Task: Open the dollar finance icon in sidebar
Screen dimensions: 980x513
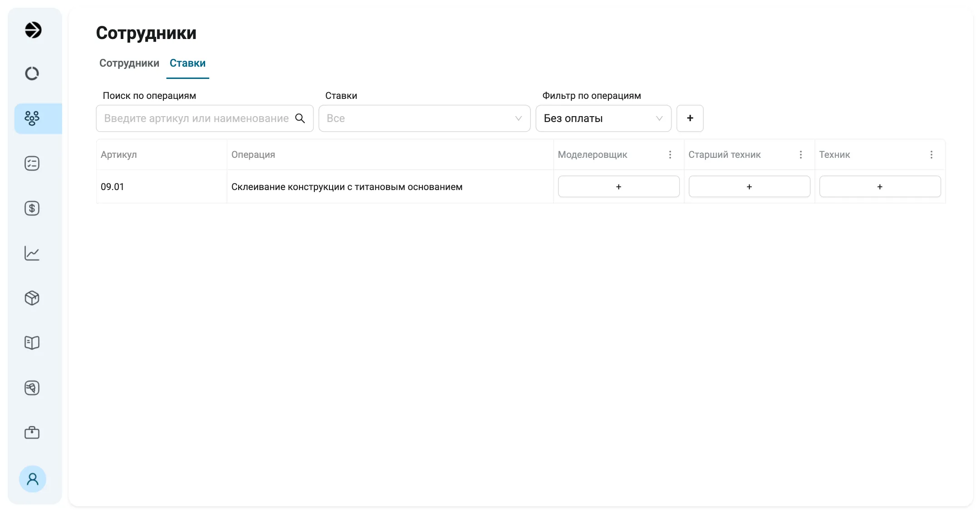Action: point(32,208)
